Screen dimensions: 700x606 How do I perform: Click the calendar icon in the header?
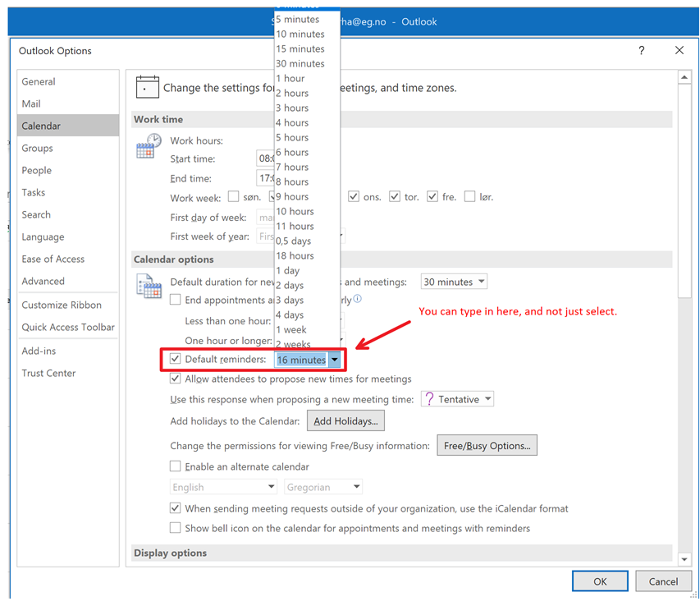tap(147, 86)
